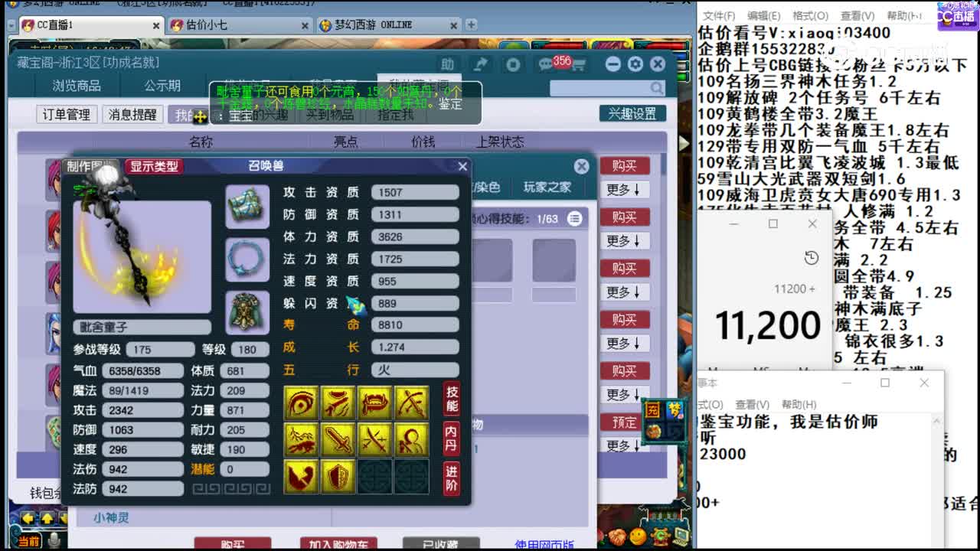The width and height of the screenshot is (980, 551).
Task: Expand 更多 dropdown under the top 购买 button
Action: click(626, 191)
